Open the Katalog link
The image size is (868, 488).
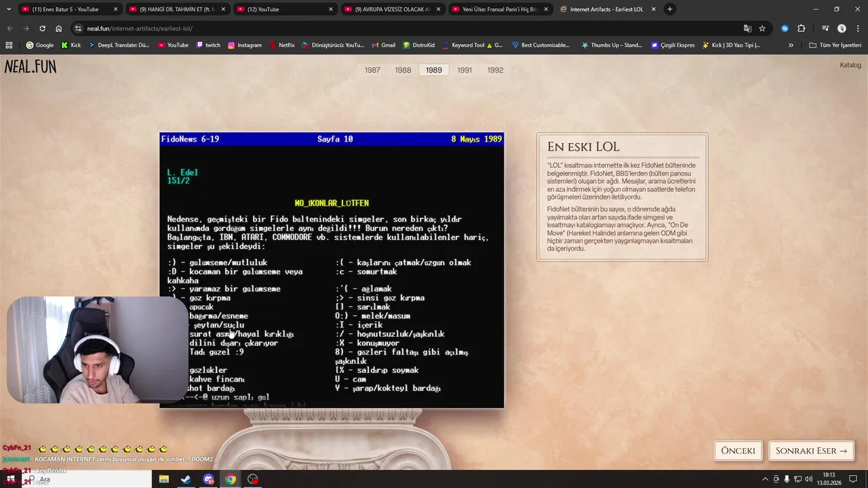click(x=850, y=65)
